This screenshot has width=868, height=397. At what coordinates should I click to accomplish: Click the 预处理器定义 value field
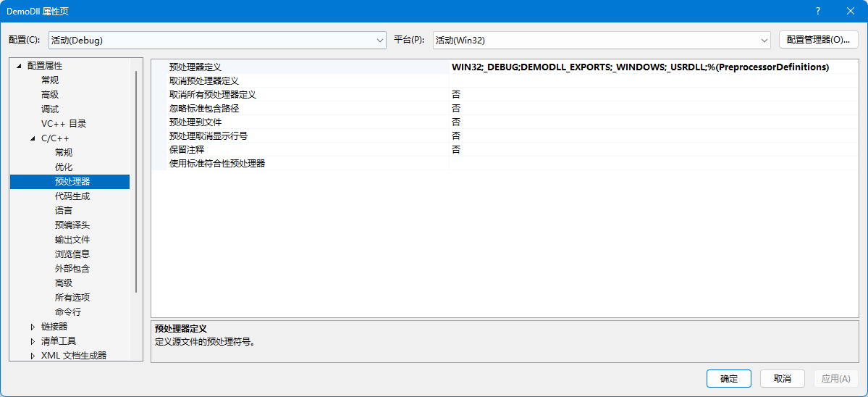(x=652, y=67)
